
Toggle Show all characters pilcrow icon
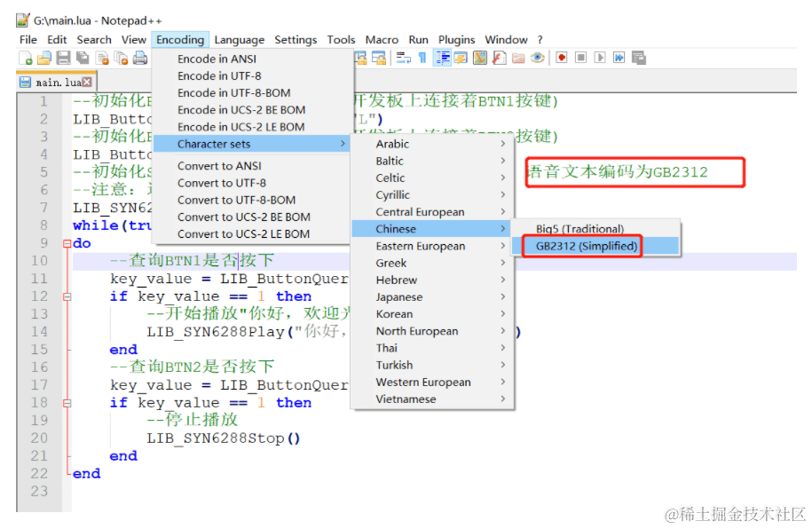(422, 58)
